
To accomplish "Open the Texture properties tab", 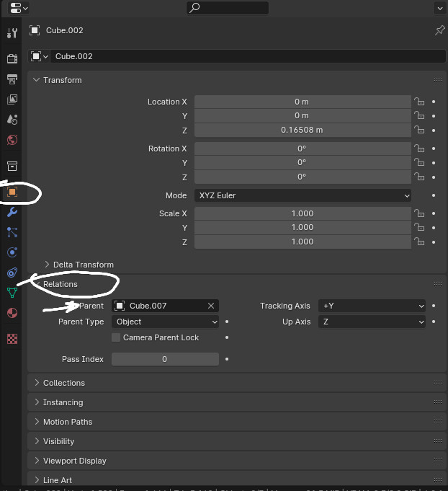I will click(x=12, y=339).
